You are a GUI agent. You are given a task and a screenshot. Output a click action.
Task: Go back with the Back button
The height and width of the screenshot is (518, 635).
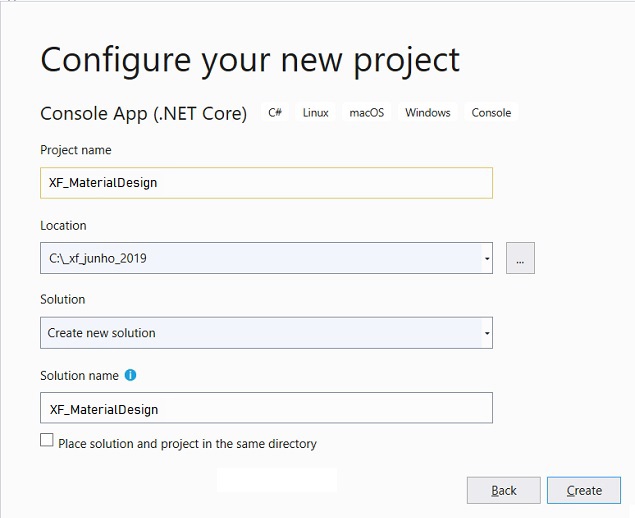pos(504,490)
